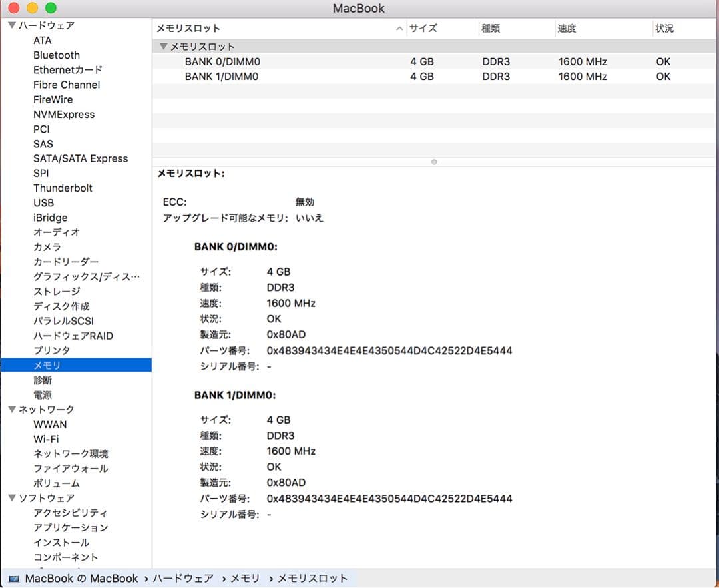Click the pane splitter handle dot

tap(434, 162)
